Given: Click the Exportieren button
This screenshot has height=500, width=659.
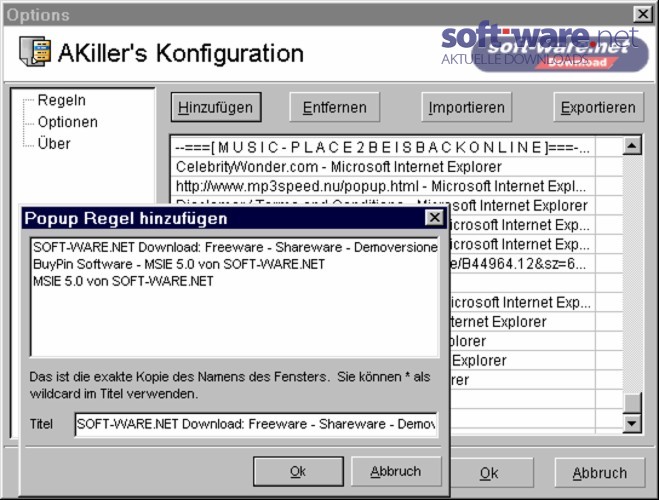Looking at the screenshot, I should tap(598, 107).
